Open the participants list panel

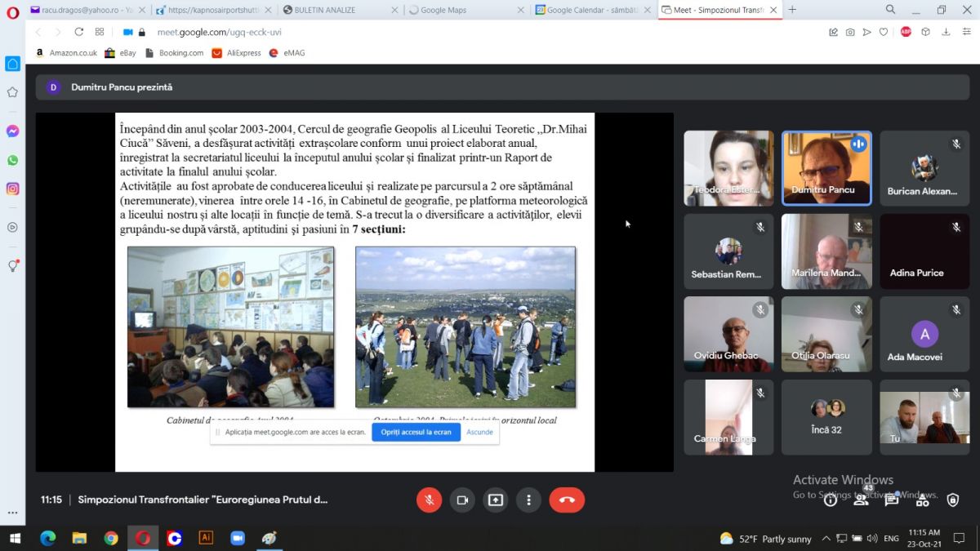pos(861,500)
